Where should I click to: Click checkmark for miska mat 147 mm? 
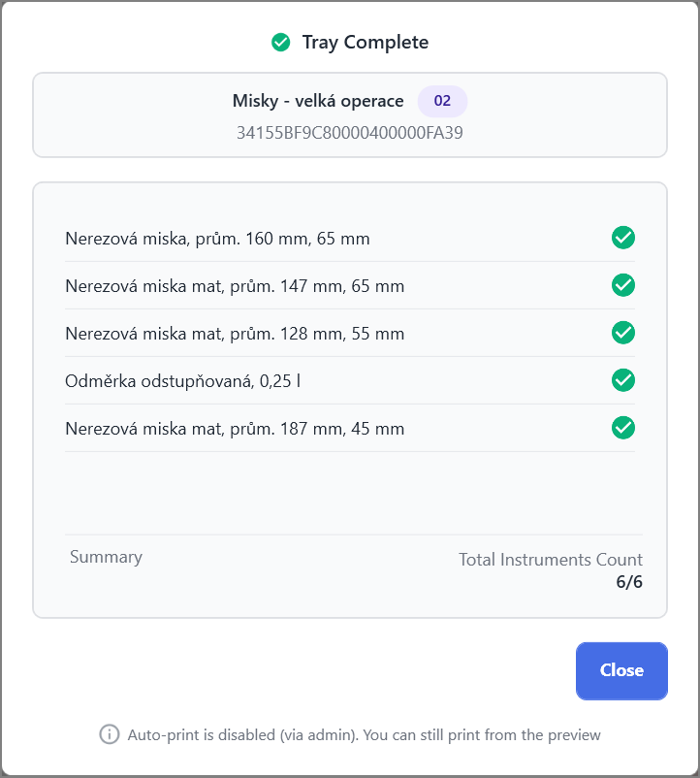point(623,285)
